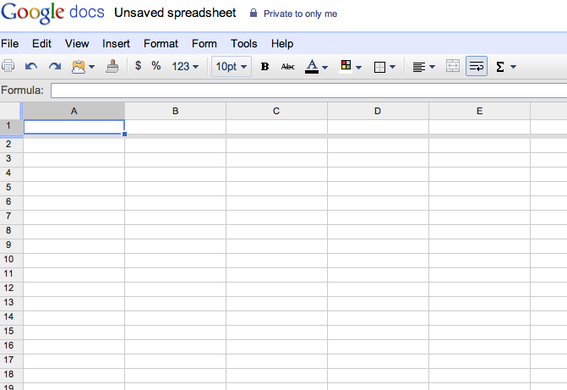Screen dimensions: 567x390
Task: Open the Edit menu
Action: pos(42,44)
